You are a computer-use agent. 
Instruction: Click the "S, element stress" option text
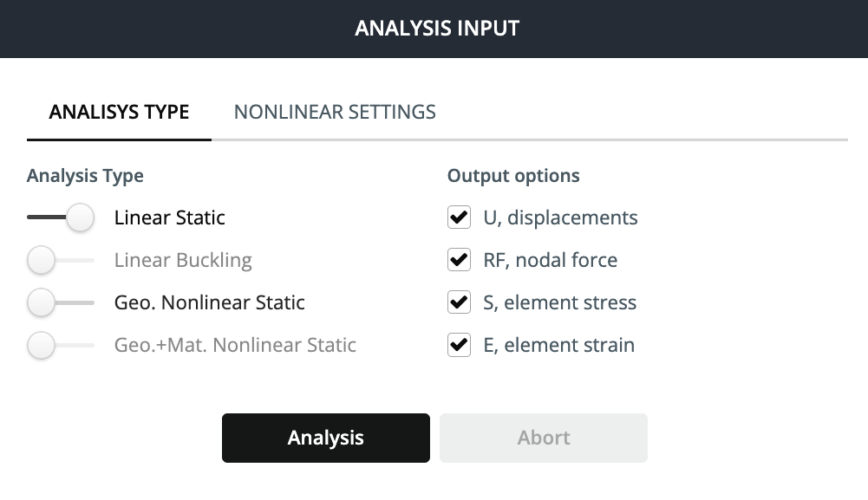[x=559, y=302]
